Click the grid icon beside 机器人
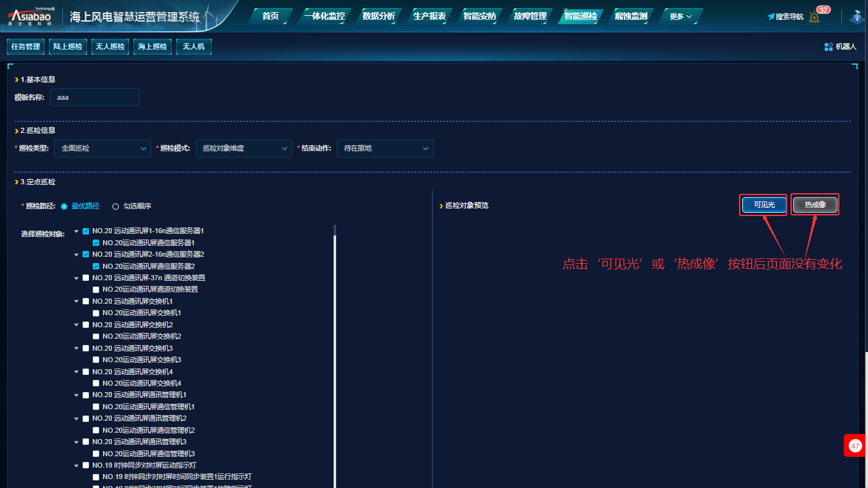The height and width of the screenshot is (488, 868). pos(828,46)
